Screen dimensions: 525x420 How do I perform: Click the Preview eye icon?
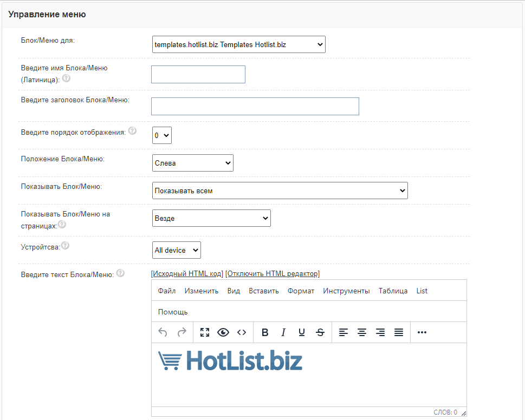[x=223, y=332]
